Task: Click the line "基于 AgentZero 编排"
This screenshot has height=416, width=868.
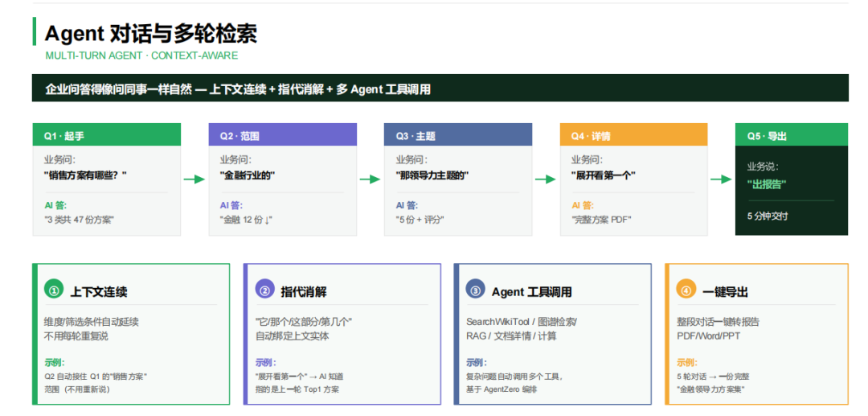Action: [x=502, y=389]
